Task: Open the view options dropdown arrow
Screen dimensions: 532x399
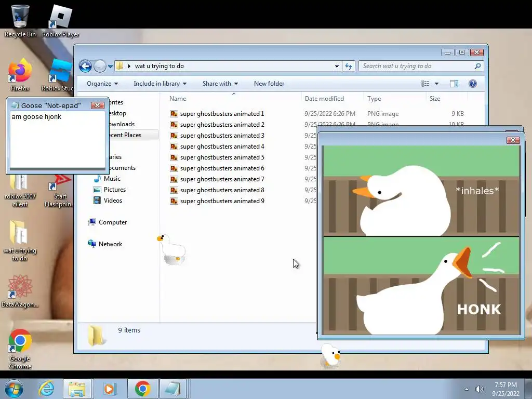Action: [x=436, y=84]
